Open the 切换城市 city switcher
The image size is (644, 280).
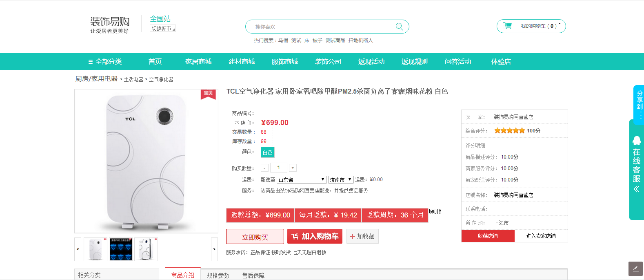tap(163, 28)
